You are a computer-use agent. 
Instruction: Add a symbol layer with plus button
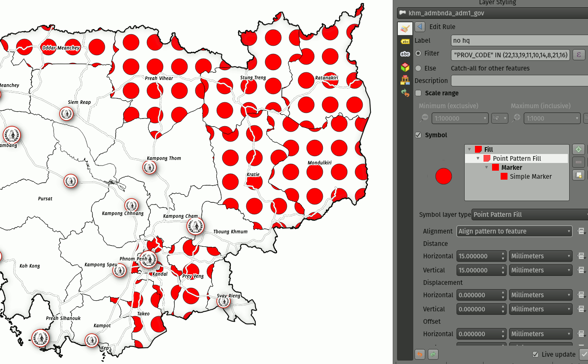[x=579, y=149]
